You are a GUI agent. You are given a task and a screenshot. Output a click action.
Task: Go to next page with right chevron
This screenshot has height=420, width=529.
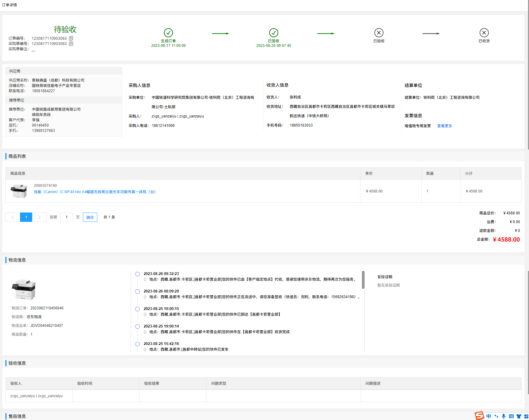pos(39,217)
